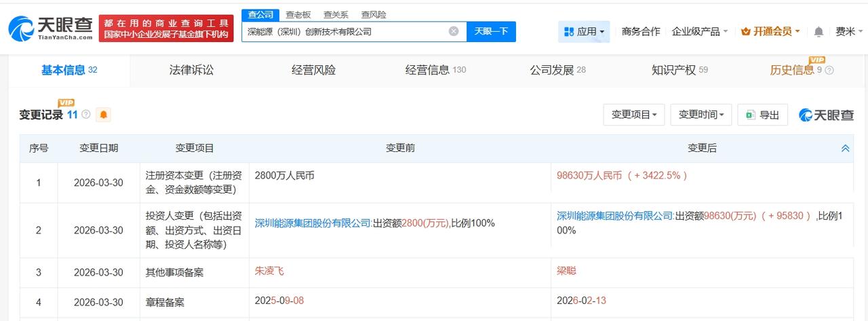The height and width of the screenshot is (321, 868).
Task: Clear the search box text
Action: click(454, 31)
